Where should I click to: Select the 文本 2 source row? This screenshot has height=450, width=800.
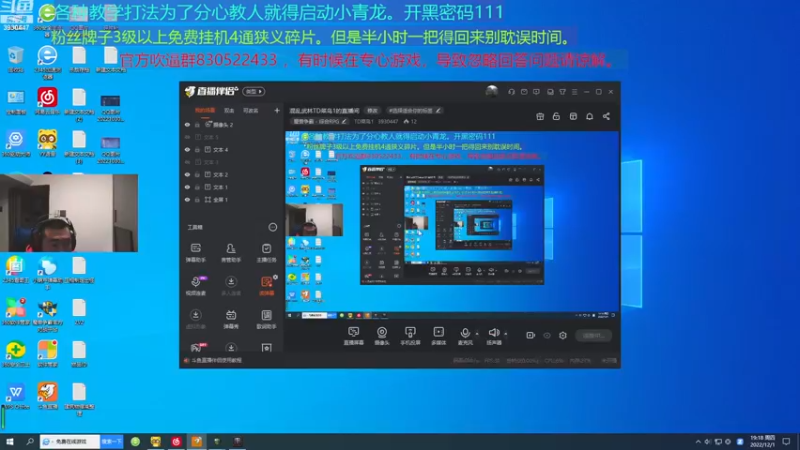pos(232,174)
